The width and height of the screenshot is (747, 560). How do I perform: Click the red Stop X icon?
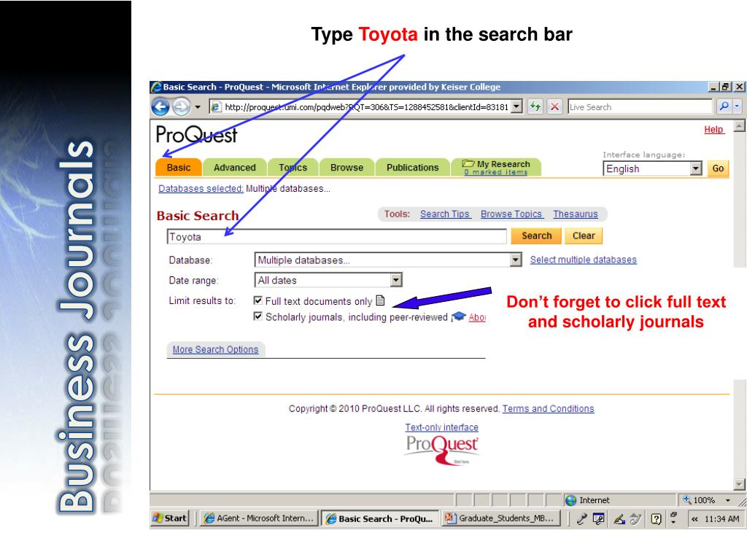click(554, 106)
